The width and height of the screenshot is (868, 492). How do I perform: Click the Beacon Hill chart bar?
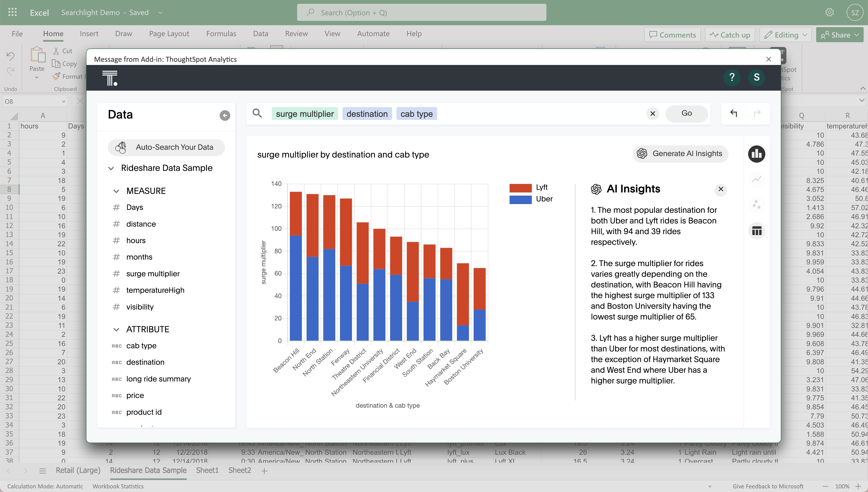pos(296,266)
